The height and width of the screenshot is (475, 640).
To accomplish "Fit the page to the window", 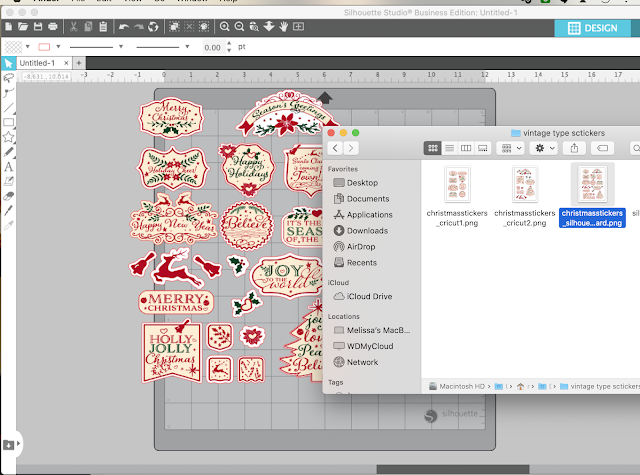I will coord(298,27).
